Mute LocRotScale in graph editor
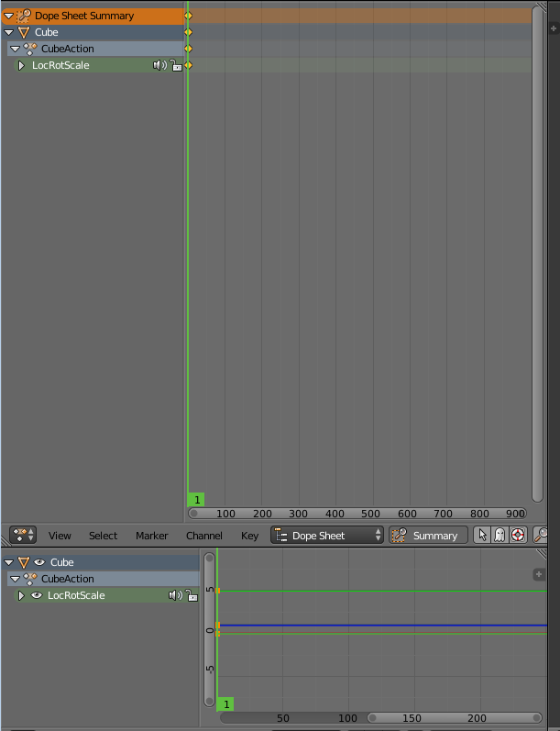The height and width of the screenshot is (731, 560). pos(175,595)
